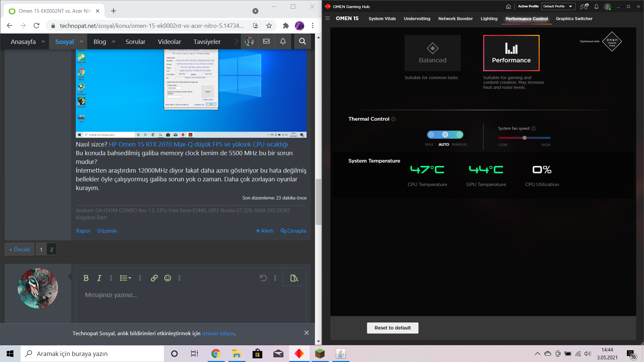Click the Cevapla reply link
The width and height of the screenshot is (644, 362).
[x=293, y=231]
